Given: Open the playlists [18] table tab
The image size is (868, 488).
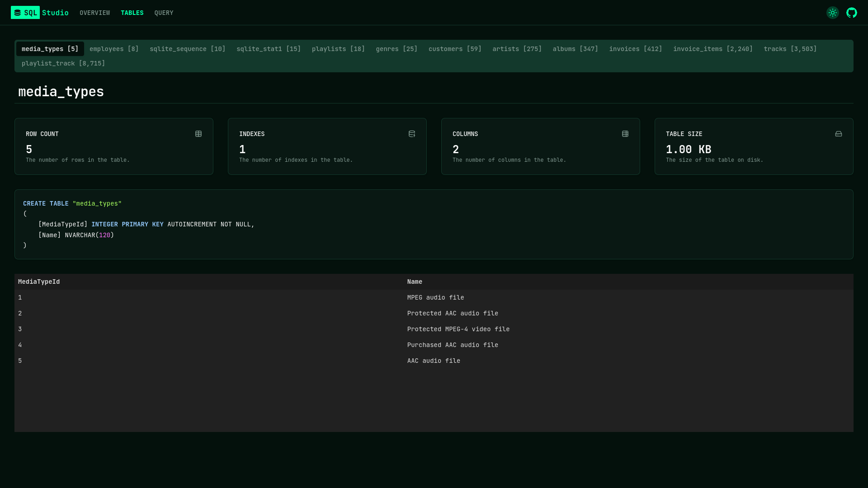Looking at the screenshot, I should [338, 49].
